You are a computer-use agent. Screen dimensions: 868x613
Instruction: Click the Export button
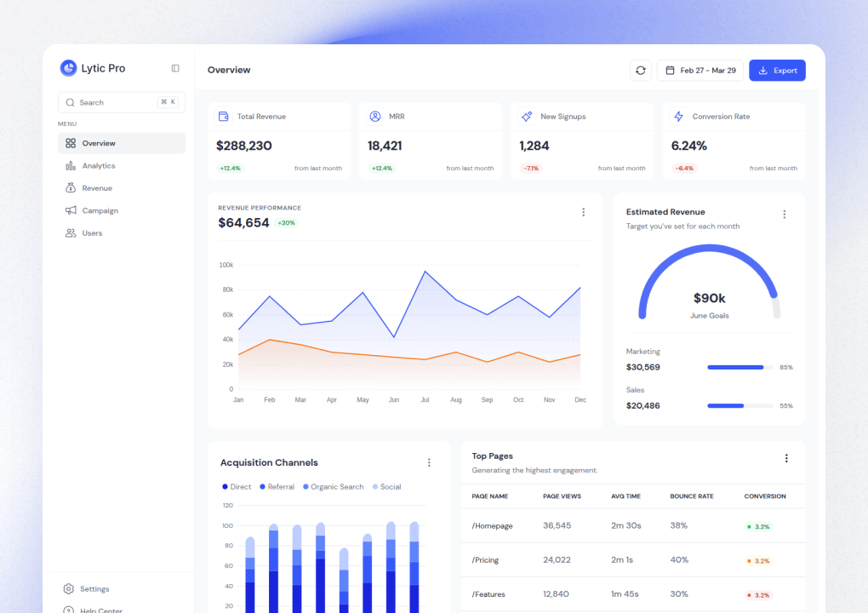coord(776,70)
